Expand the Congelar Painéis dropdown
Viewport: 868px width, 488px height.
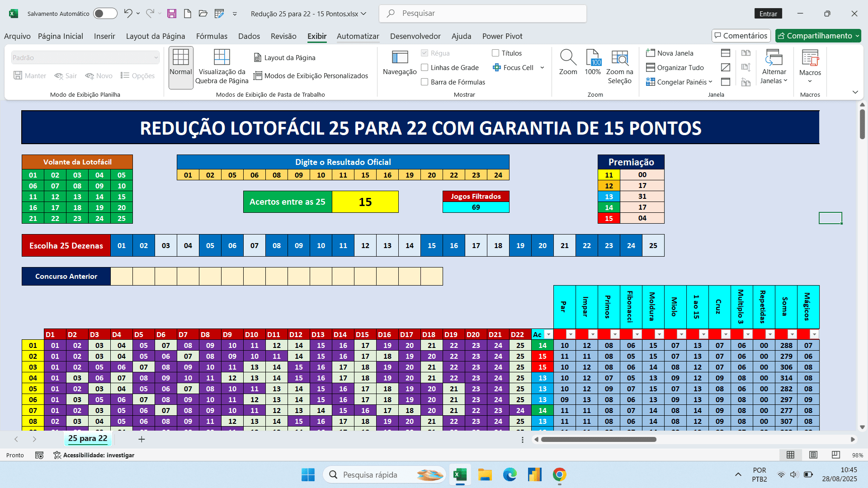(679, 82)
